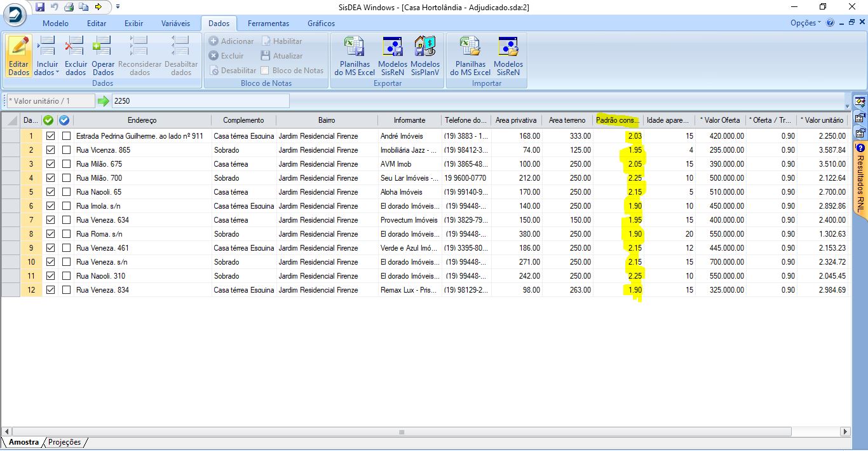This screenshot has width=868, height=451.
Task: Click the top right-side panel icon
Action: (860, 102)
